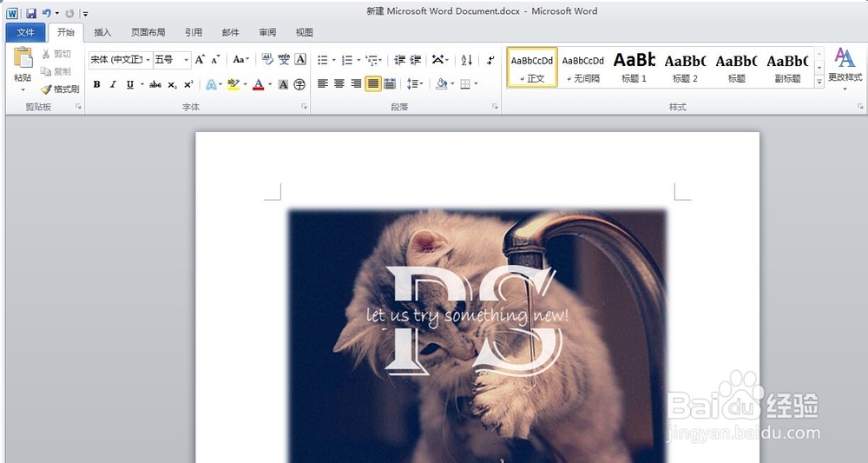Viewport: 868px width, 463px height.
Task: Sort text with A-Z icon
Action: tap(467, 60)
